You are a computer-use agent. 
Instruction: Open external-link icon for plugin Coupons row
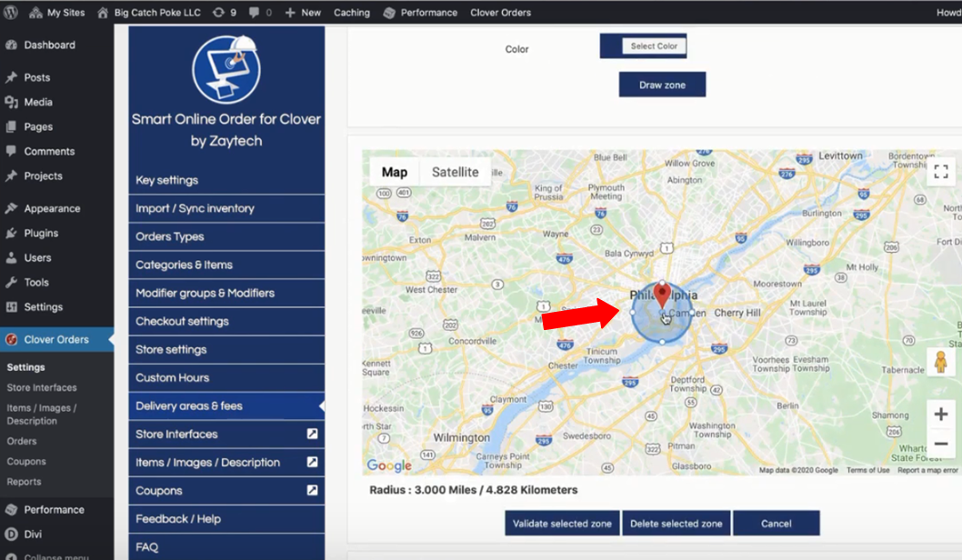pos(312,490)
